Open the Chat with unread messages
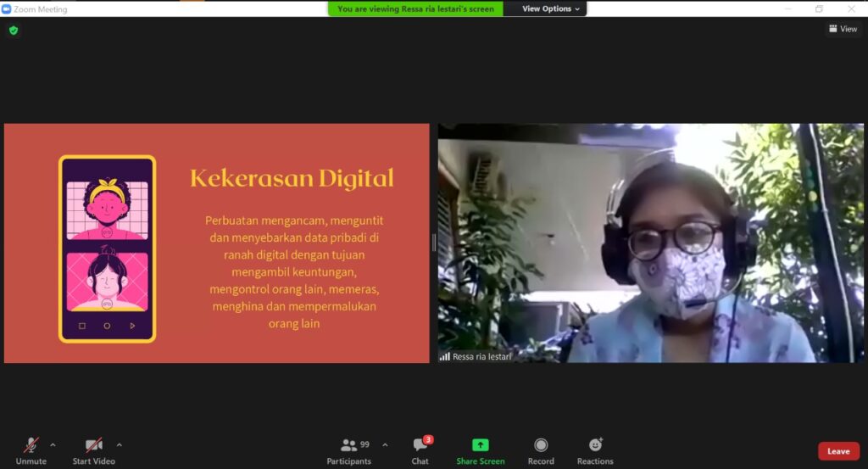Viewport: 868px width, 469px height. 420,451
